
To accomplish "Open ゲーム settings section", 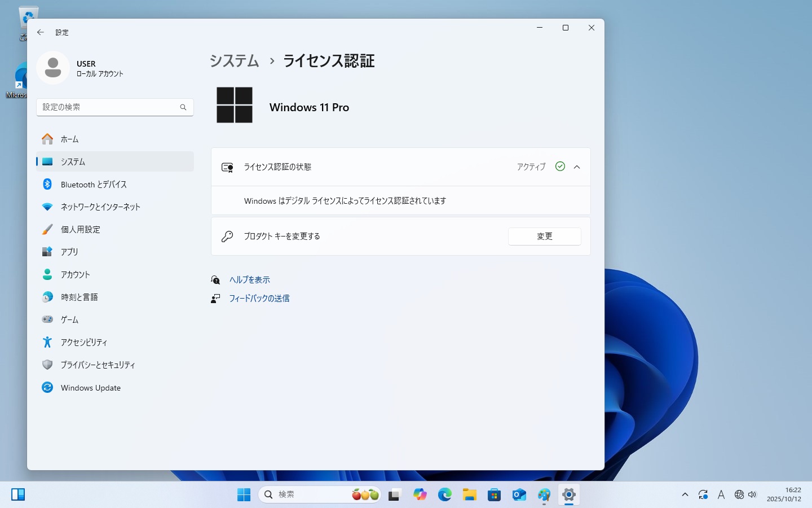I will pyautogui.click(x=69, y=320).
